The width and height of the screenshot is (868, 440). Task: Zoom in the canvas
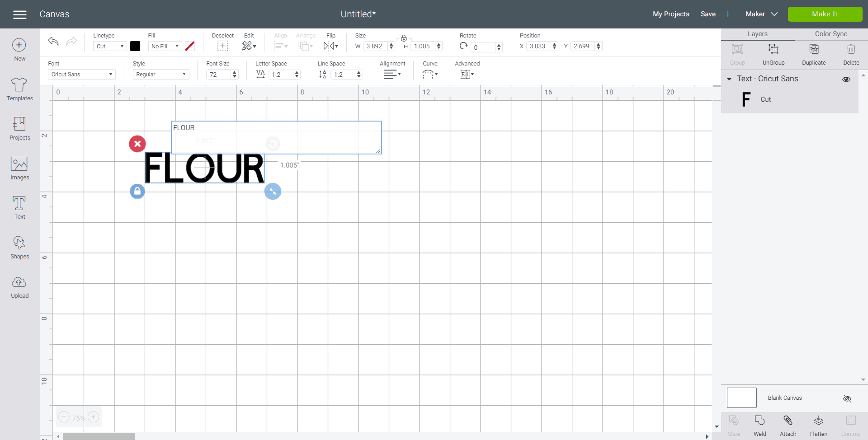coord(93,417)
